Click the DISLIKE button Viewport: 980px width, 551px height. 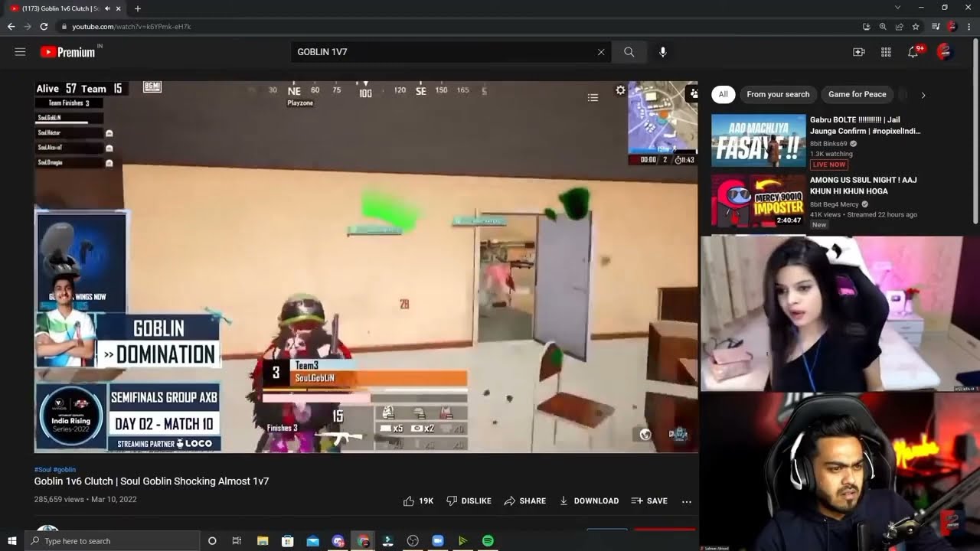[x=469, y=500]
